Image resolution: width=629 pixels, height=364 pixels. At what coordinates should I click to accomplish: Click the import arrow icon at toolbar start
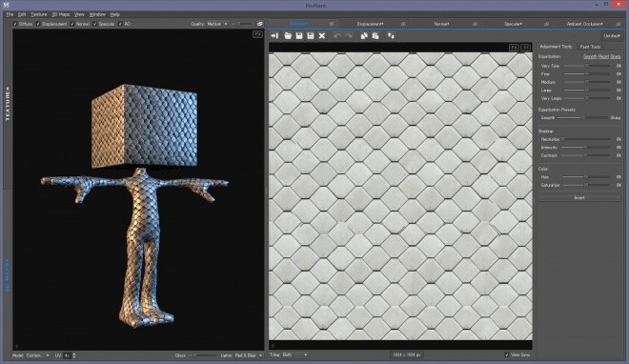(274, 35)
